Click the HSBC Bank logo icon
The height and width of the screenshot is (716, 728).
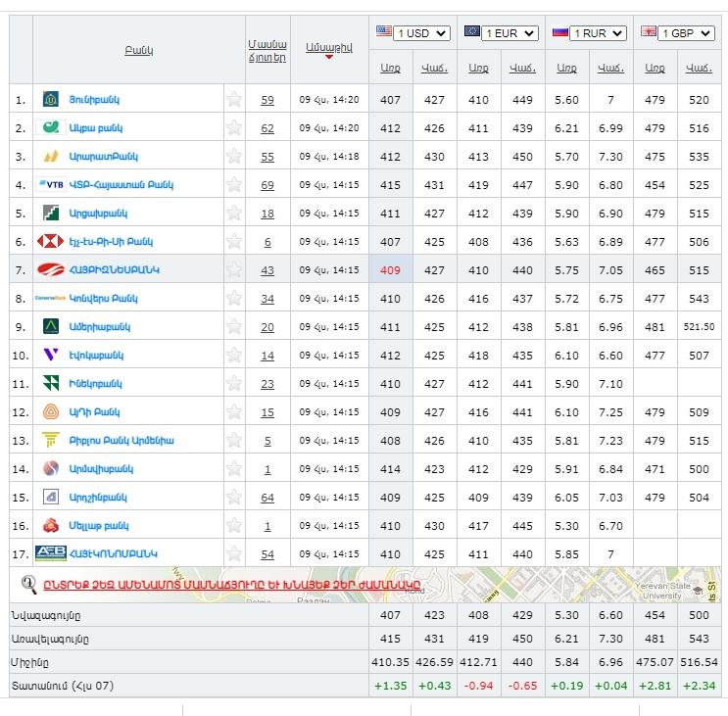pyautogui.click(x=50, y=241)
